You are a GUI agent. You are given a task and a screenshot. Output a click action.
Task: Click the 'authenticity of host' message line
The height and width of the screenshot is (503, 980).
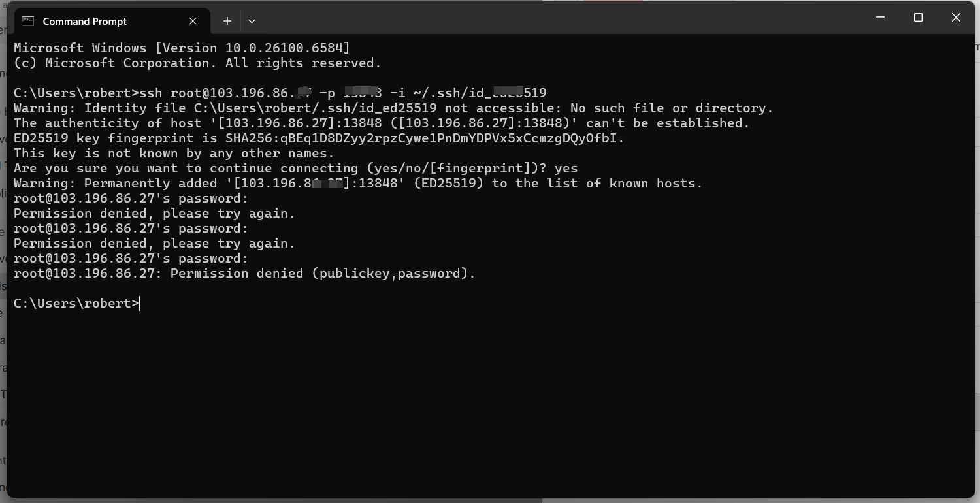382,123
